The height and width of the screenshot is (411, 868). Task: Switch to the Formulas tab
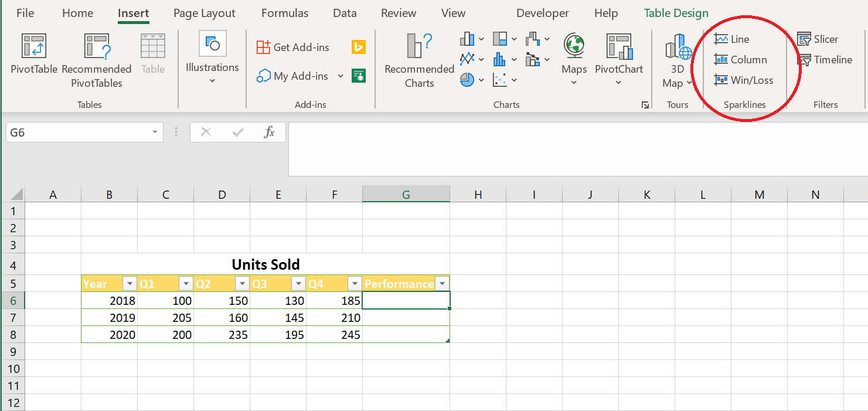click(284, 13)
